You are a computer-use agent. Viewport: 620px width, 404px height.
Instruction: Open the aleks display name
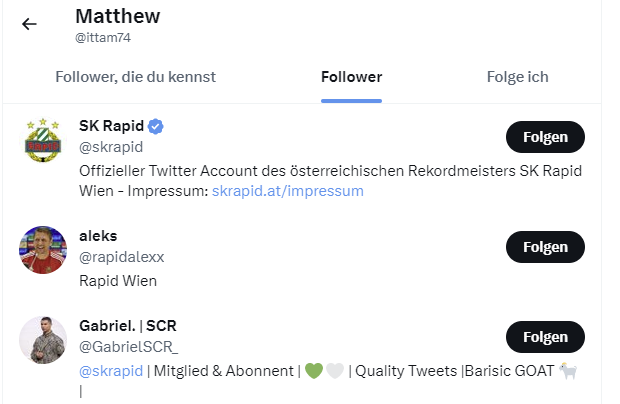click(98, 237)
